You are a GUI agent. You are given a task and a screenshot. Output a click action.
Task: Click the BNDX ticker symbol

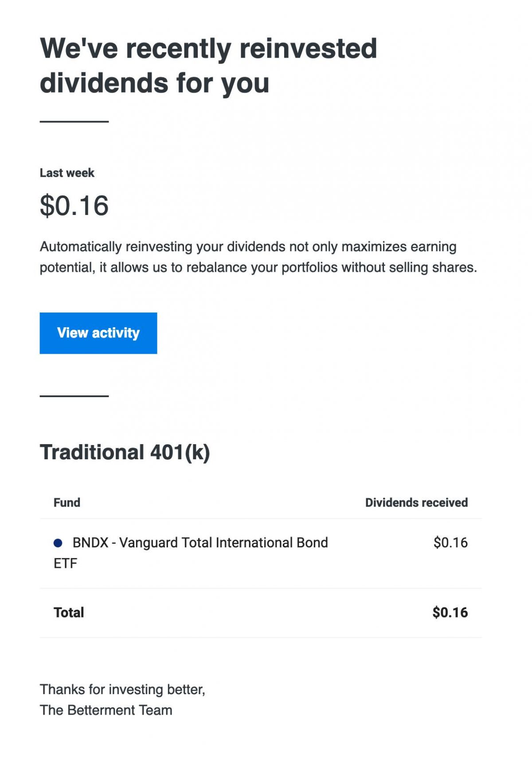coord(90,543)
